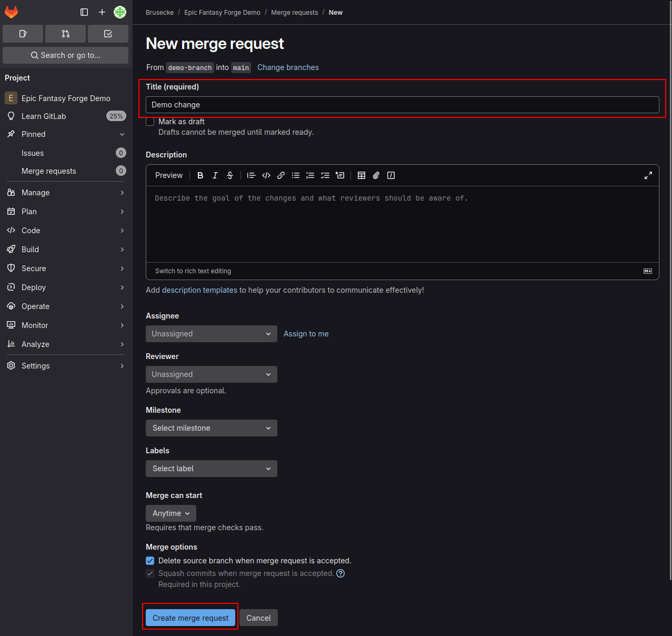Open squash commits help icon
The image size is (672, 636).
[x=340, y=573]
